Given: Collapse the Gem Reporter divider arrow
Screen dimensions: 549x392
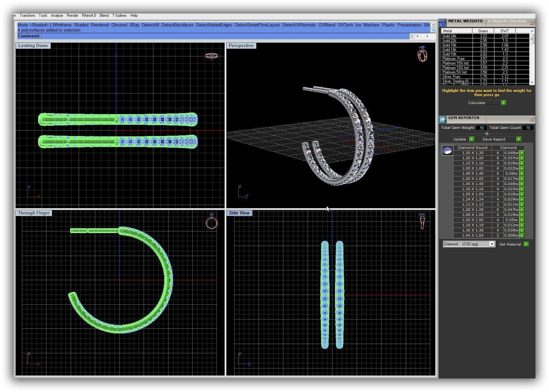Looking at the screenshot, I should tap(487, 133).
